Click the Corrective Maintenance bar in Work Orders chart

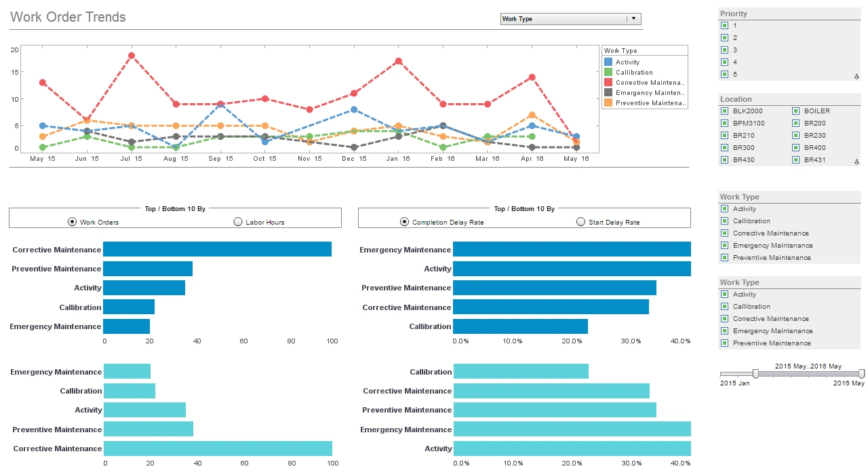(217, 249)
